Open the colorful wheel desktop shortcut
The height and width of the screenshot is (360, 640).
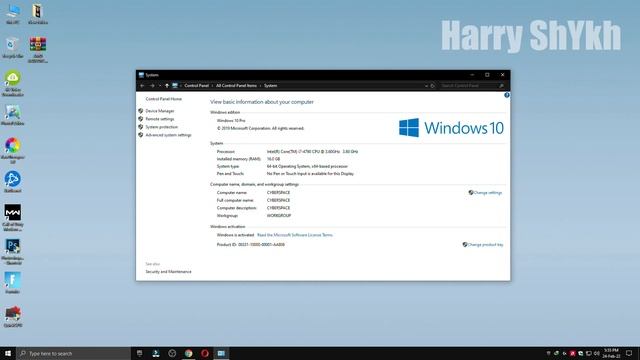(x=13, y=151)
